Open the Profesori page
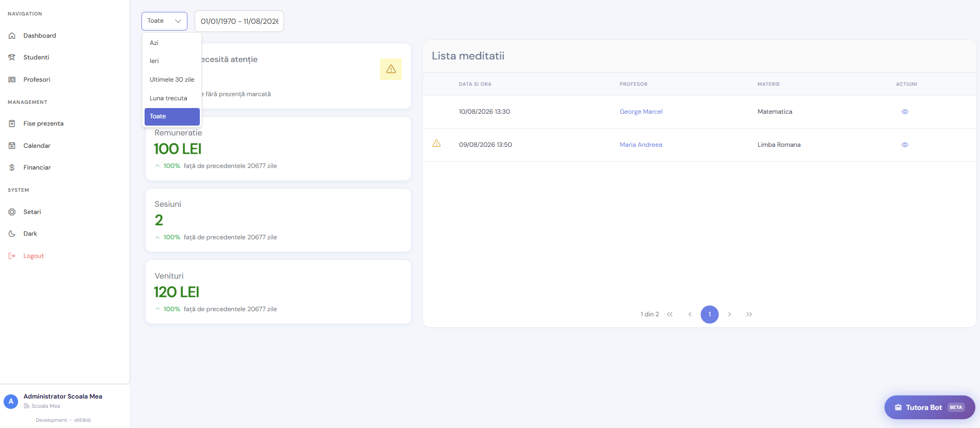The width and height of the screenshot is (980, 428). [37, 80]
